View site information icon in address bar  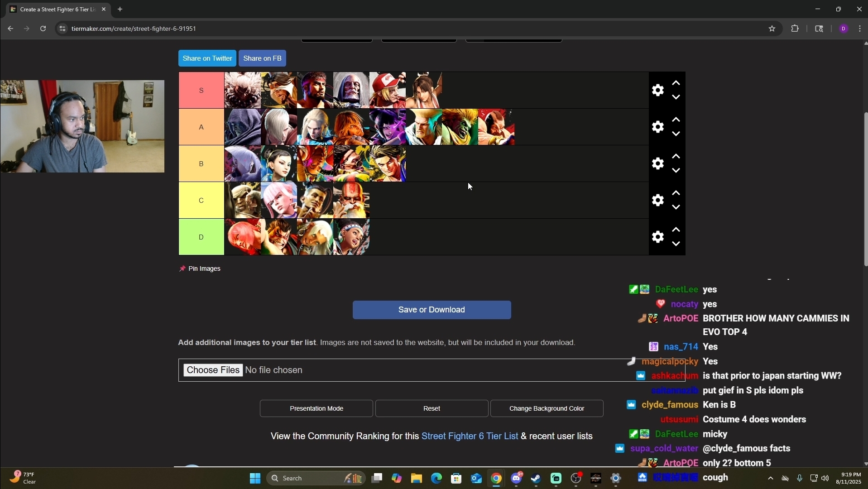(62, 29)
